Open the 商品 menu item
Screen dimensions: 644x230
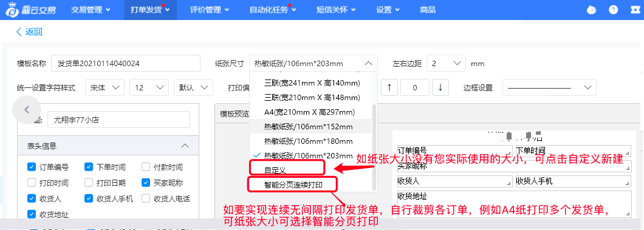click(428, 10)
